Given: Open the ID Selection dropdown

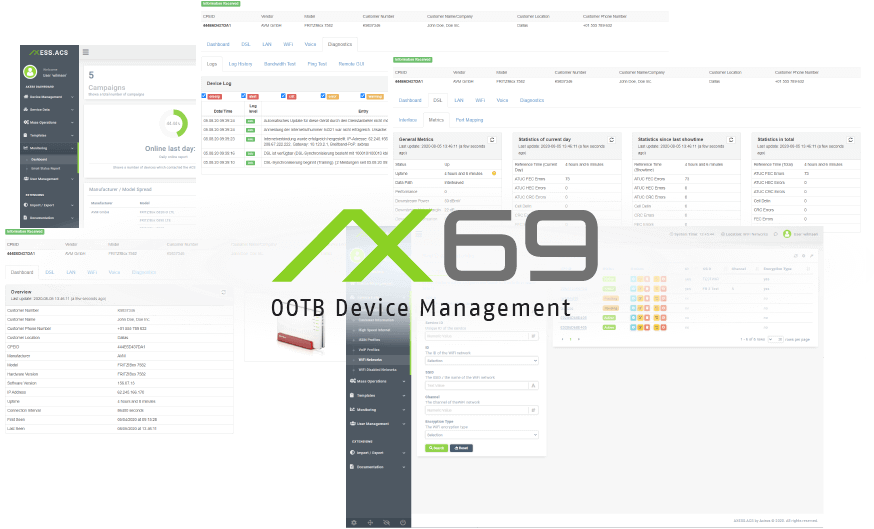Looking at the screenshot, I should click(x=482, y=361).
